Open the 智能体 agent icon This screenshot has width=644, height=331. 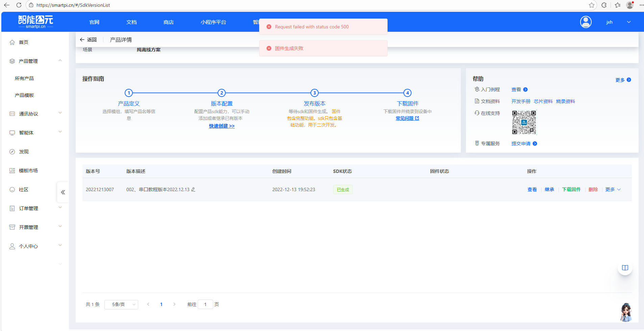point(12,132)
